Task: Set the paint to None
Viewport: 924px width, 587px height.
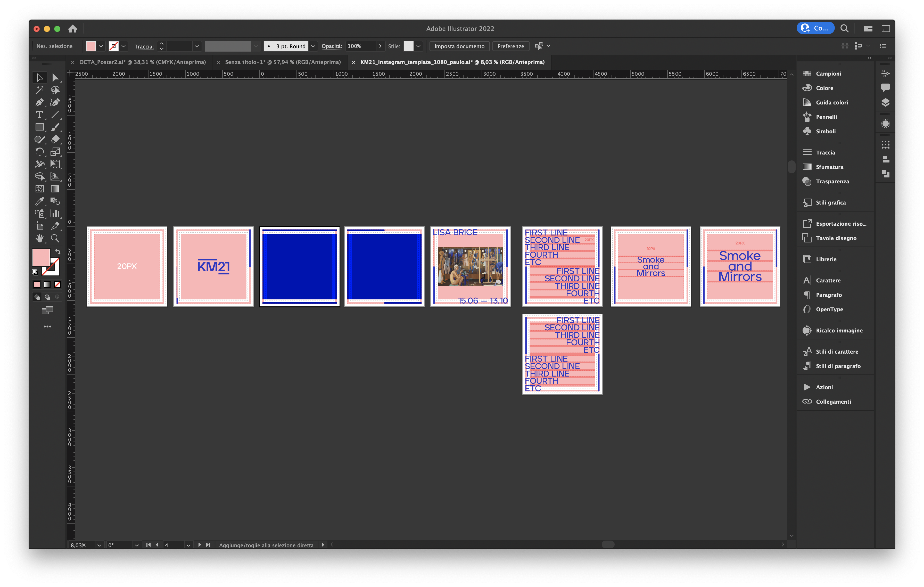Action: [57, 284]
